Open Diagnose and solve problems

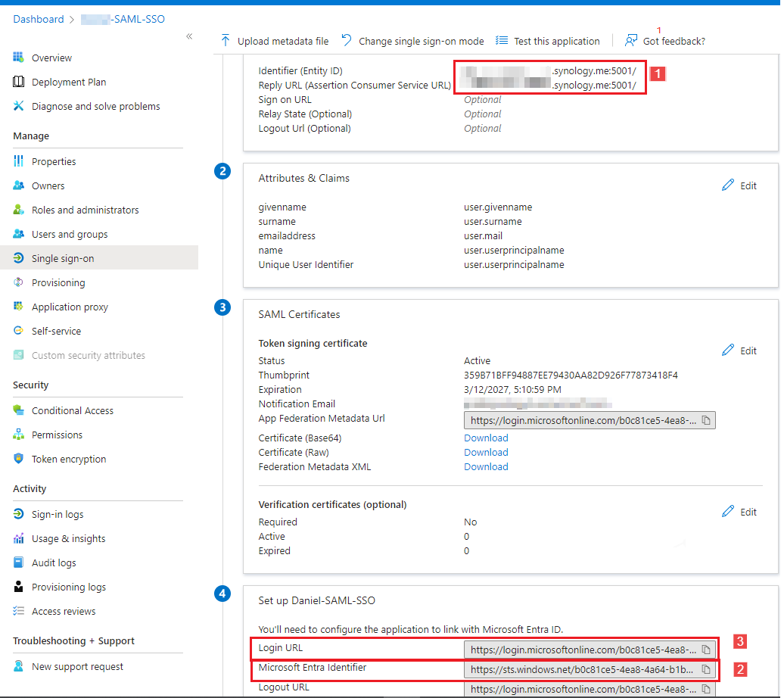(96, 106)
